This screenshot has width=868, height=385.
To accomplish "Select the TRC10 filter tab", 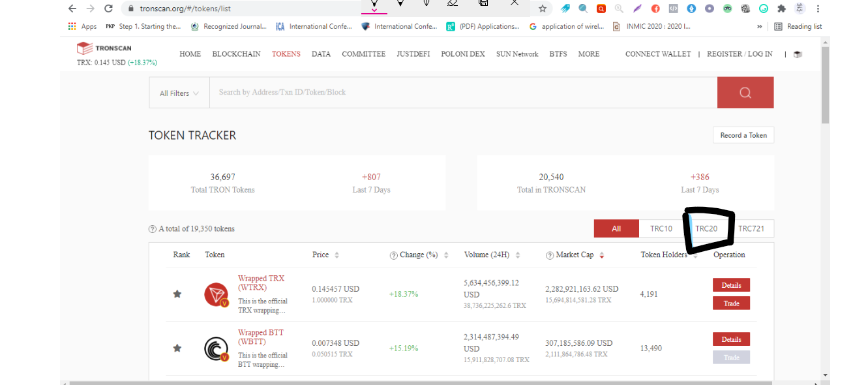I will 661,228.
